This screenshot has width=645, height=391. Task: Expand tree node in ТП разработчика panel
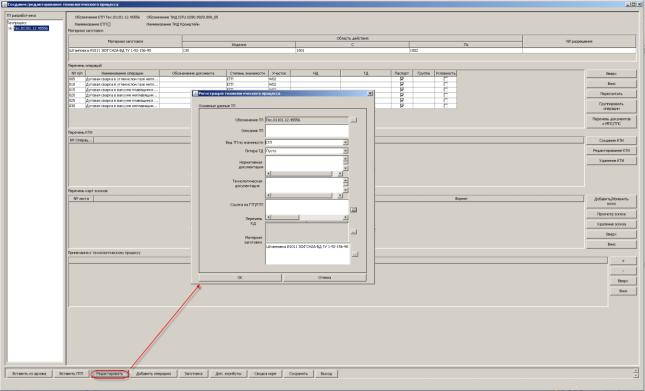10,28
